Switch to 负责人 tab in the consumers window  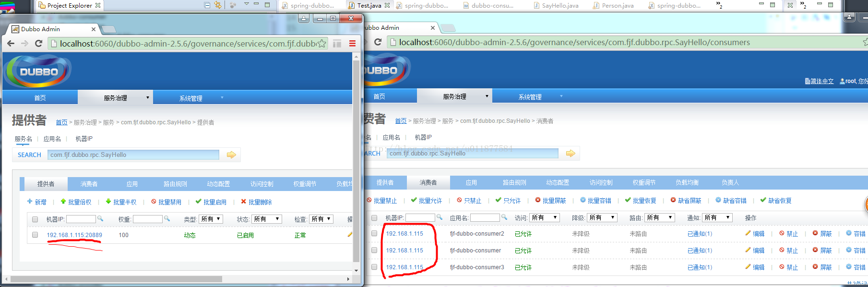[x=730, y=182]
